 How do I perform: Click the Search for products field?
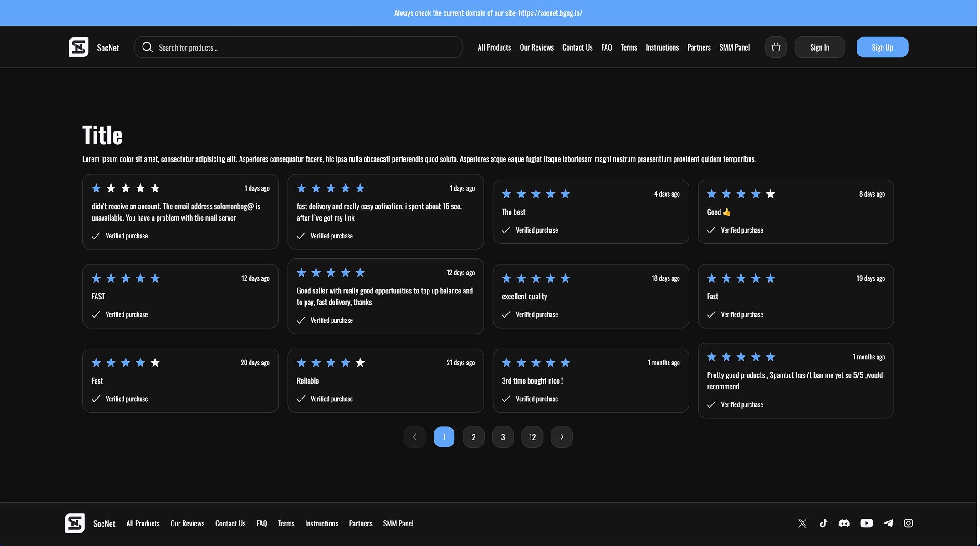[298, 47]
